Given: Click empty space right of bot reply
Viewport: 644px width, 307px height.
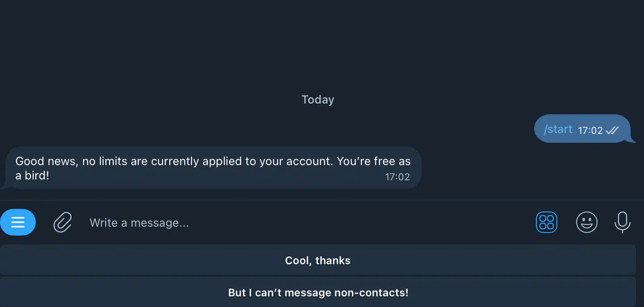Looking at the screenshot, I should click(531, 168).
